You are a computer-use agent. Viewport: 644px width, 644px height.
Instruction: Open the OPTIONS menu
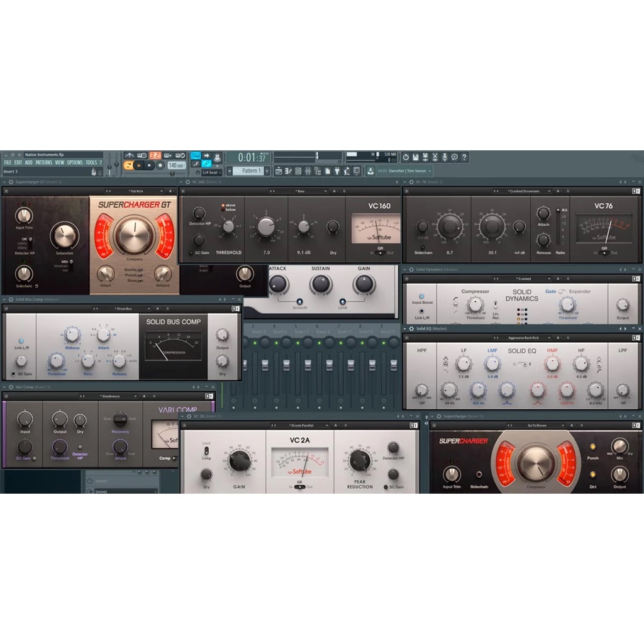[75, 163]
